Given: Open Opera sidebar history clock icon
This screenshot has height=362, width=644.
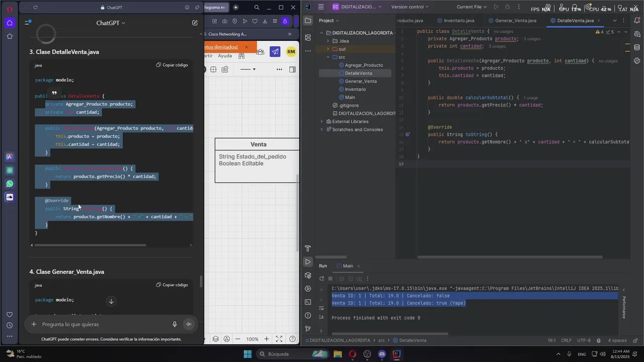Looking at the screenshot, I should 10,325.
